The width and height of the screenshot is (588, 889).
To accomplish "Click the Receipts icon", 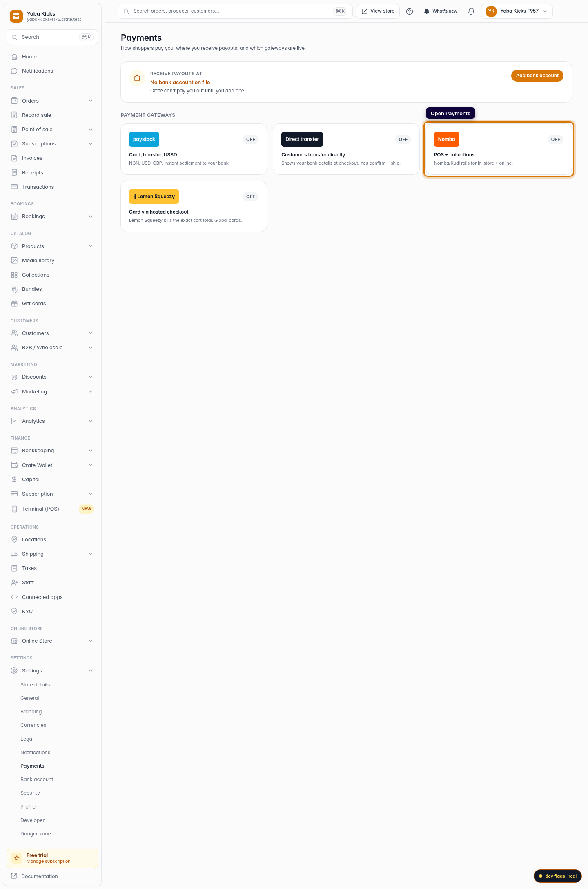I will click(x=14, y=173).
